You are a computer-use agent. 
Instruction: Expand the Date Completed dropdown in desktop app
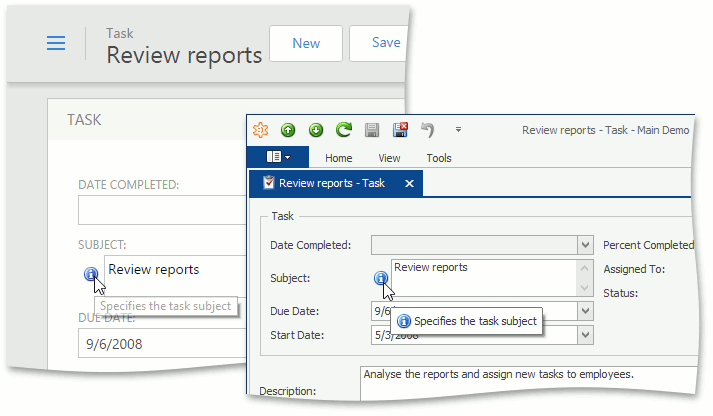pos(585,245)
